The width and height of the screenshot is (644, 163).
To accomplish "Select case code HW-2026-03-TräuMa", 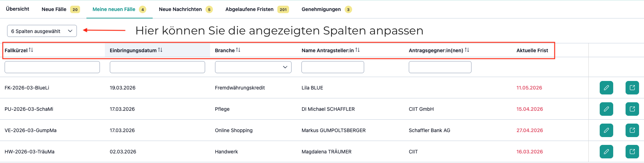I will [29, 152].
